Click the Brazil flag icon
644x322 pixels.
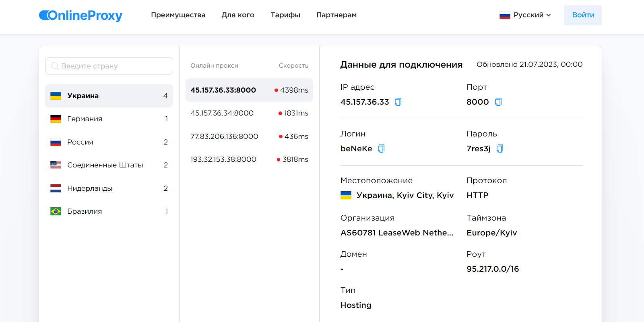tap(56, 211)
